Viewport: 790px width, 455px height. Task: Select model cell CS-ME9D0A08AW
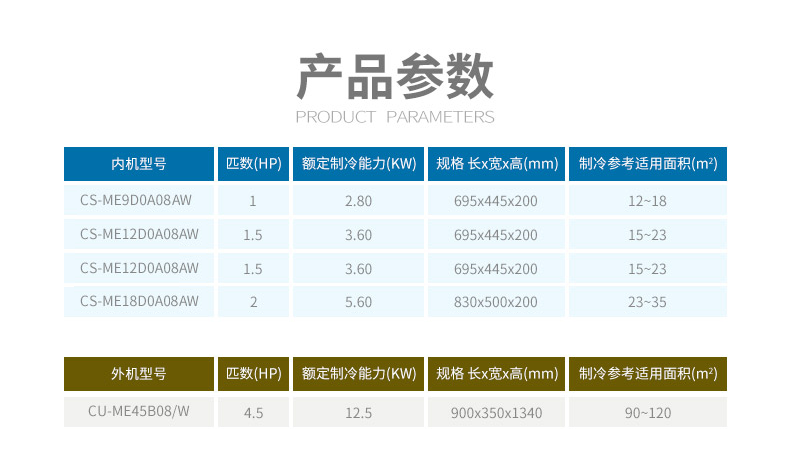tap(139, 201)
